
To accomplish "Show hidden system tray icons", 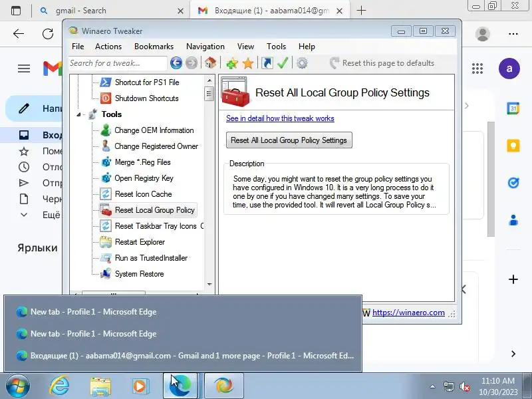I will 433,386.
